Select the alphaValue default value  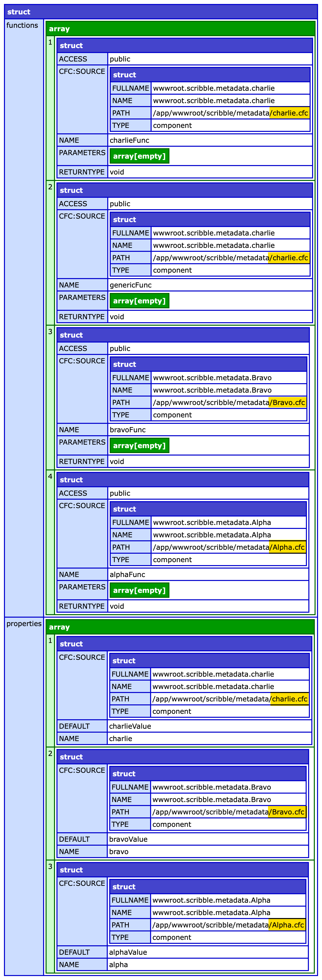point(128,952)
